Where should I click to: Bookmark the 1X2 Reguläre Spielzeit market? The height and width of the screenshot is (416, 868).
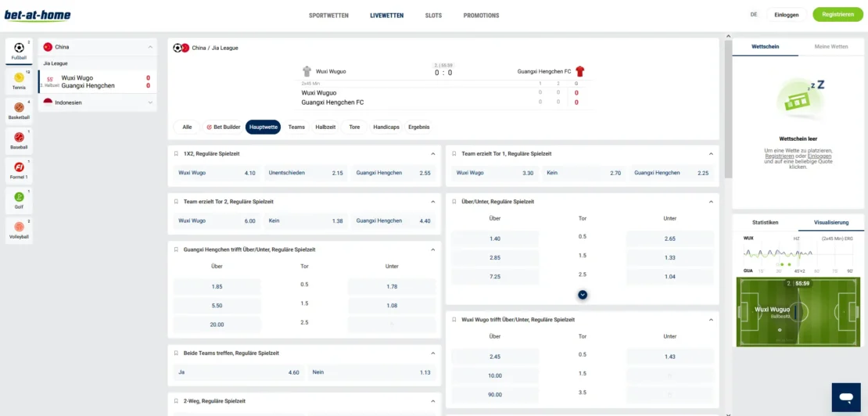pyautogui.click(x=176, y=154)
